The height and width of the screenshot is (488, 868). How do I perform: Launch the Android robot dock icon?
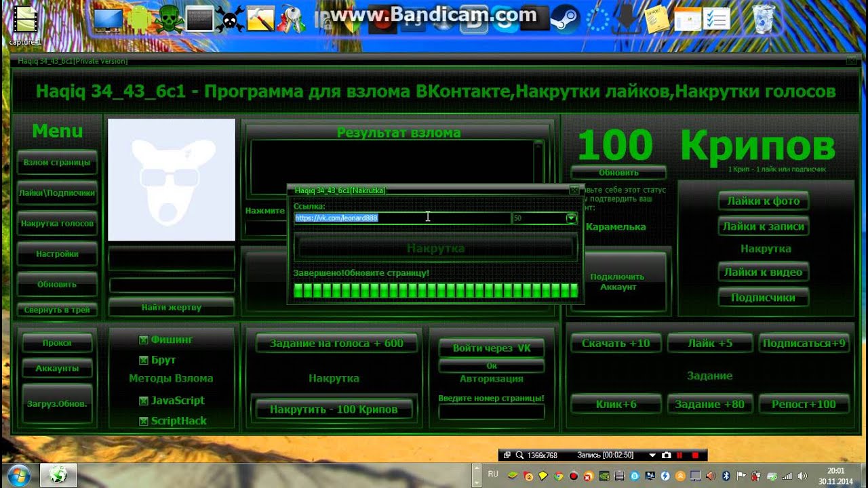pos(138,19)
